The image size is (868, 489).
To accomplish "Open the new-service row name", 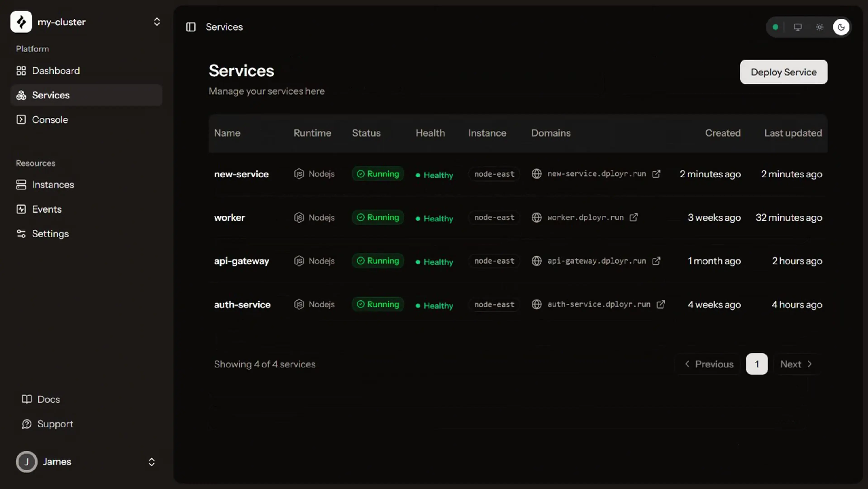I will pos(241,174).
